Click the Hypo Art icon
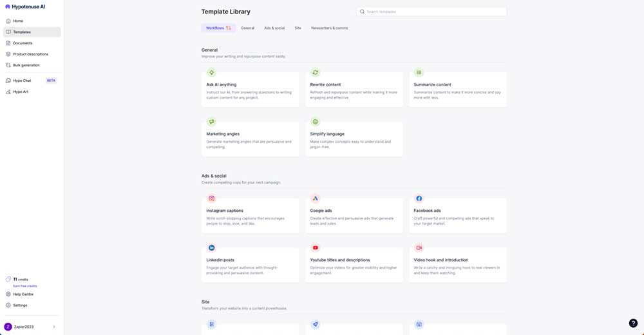 pyautogui.click(x=8, y=91)
